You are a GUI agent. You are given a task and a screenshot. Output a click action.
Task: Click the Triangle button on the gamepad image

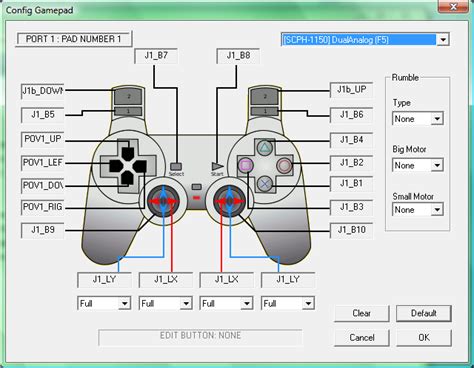[265, 147]
